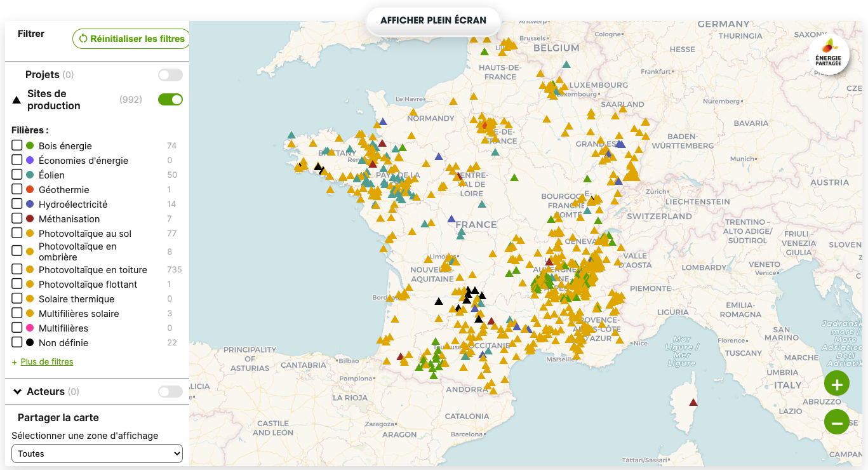Click the black triangle beside Sites de production

(x=17, y=100)
